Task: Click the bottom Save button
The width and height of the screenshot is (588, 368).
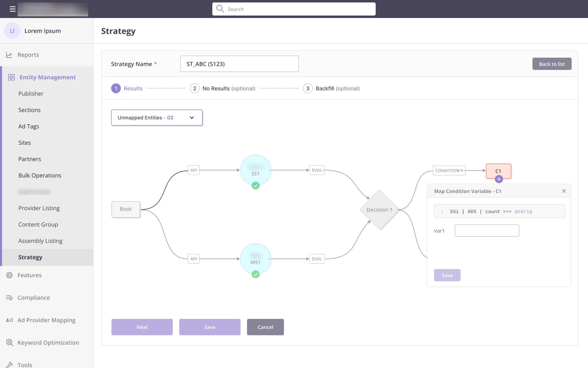Action: coord(210,327)
